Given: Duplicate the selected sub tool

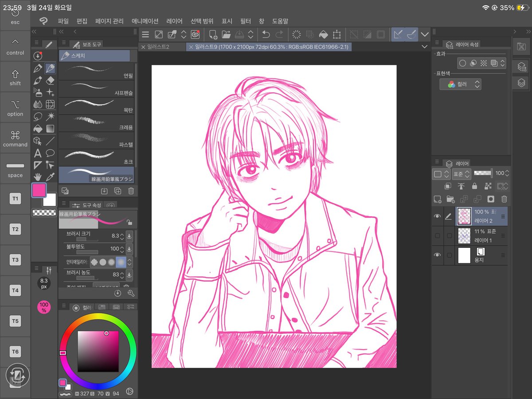Looking at the screenshot, I should tap(117, 191).
